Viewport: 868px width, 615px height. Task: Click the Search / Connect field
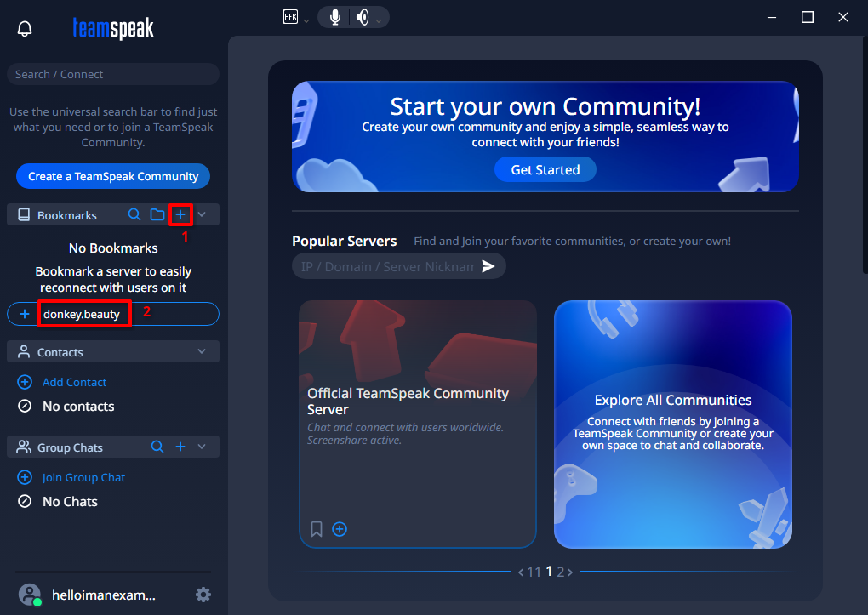[x=113, y=74]
